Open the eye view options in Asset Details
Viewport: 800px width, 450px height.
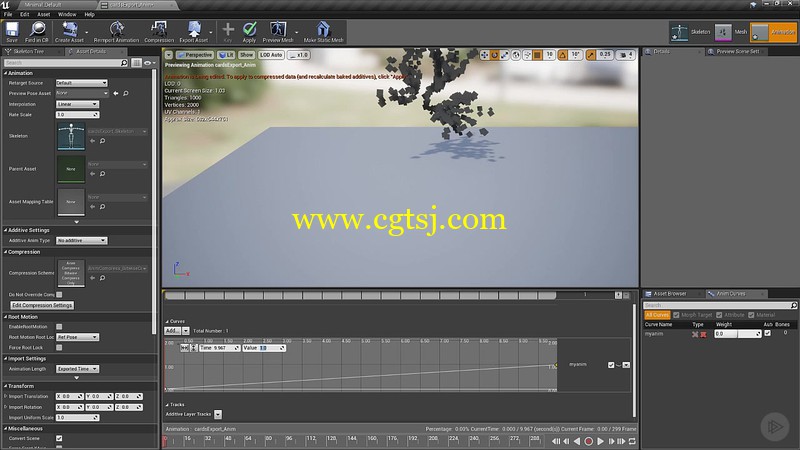pyautogui.click(x=149, y=63)
